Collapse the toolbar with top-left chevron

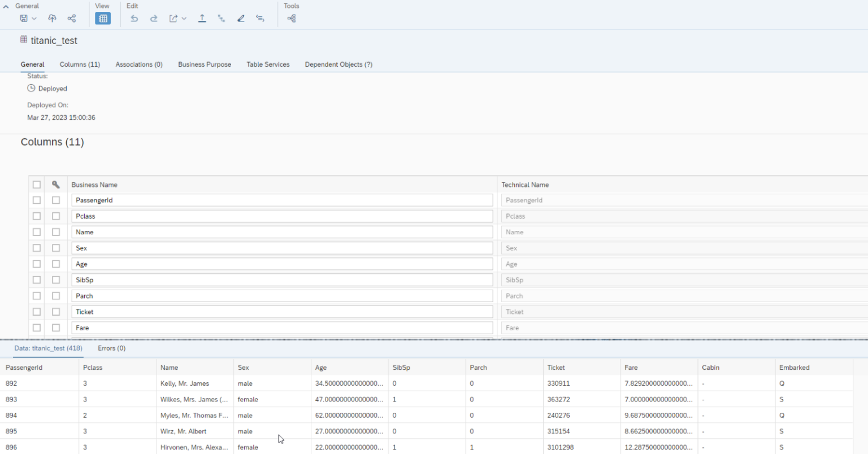click(6, 6)
